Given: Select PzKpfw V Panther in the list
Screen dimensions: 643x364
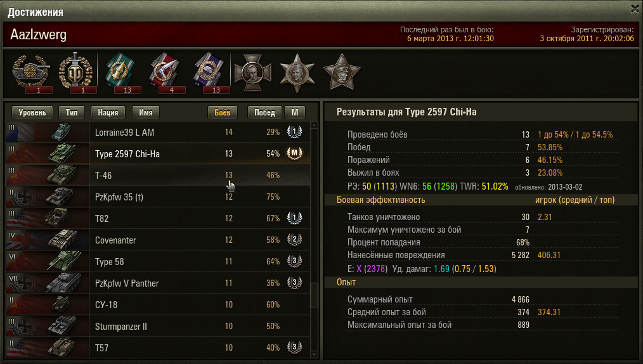Looking at the screenshot, I should point(159,283).
